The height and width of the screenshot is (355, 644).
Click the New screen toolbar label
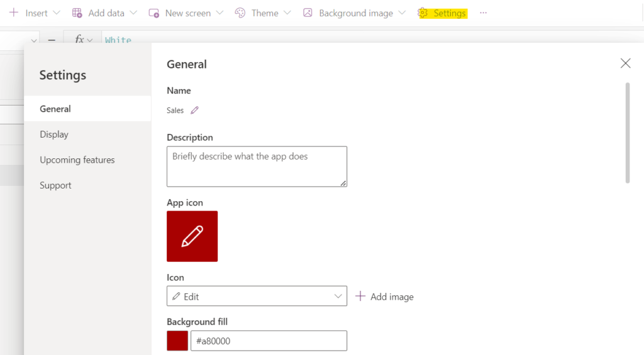click(188, 13)
